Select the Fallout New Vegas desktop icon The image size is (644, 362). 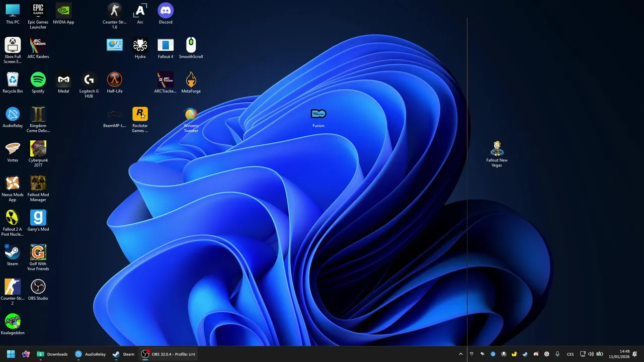497,154
